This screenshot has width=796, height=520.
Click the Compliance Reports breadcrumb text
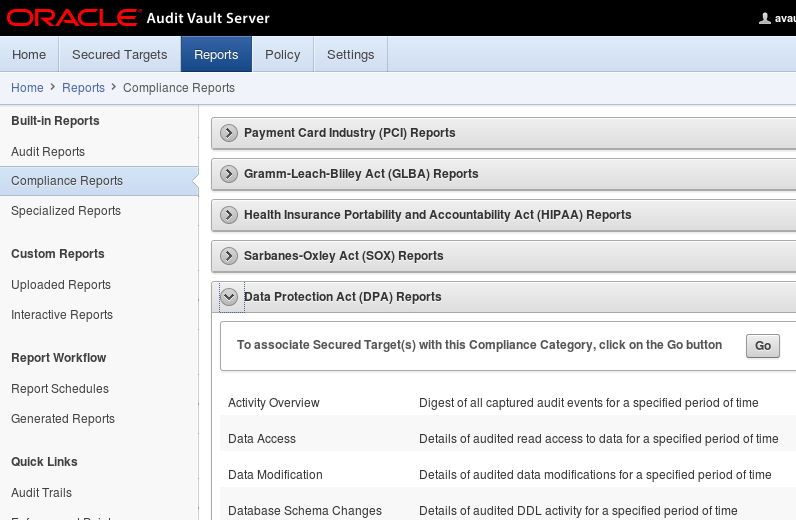[179, 88]
